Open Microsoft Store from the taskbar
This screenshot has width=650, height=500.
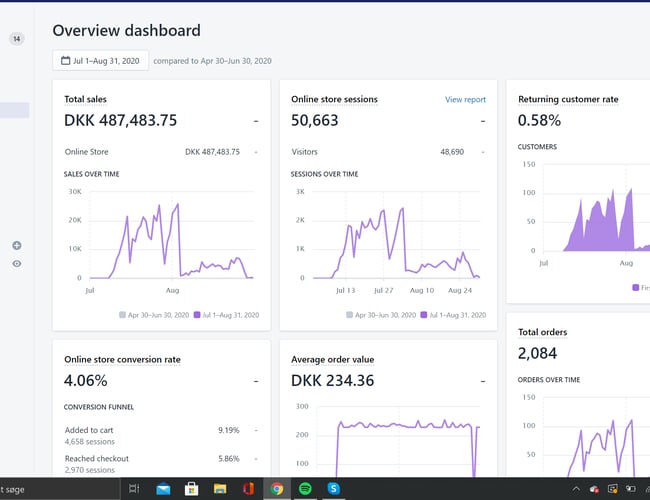point(191,488)
